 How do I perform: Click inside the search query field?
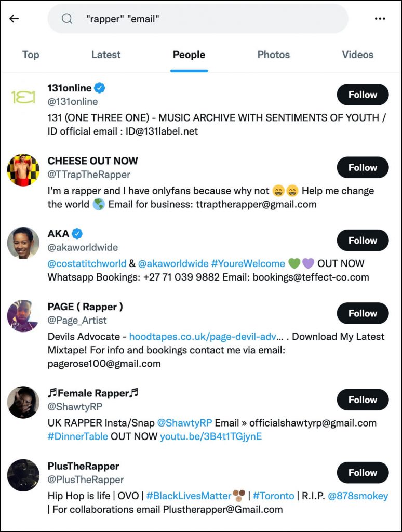(208, 19)
